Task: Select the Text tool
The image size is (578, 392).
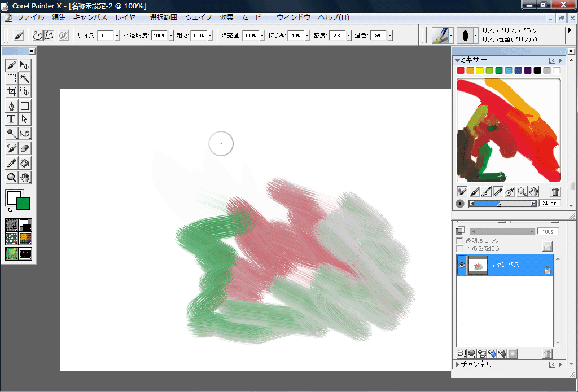Action: 11,119
